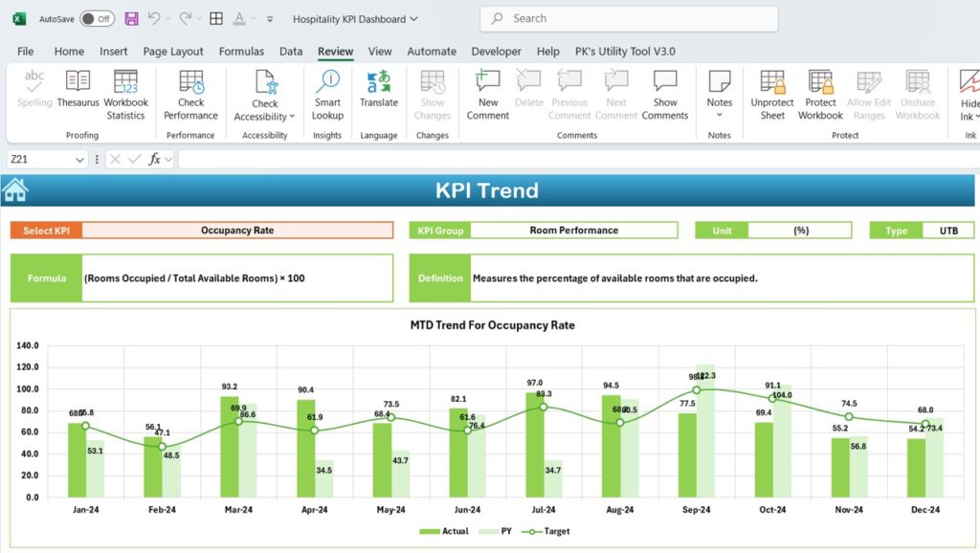Toggle the AutoSave switch
Viewport: 980px width, 553px height.
pyautogui.click(x=97, y=19)
